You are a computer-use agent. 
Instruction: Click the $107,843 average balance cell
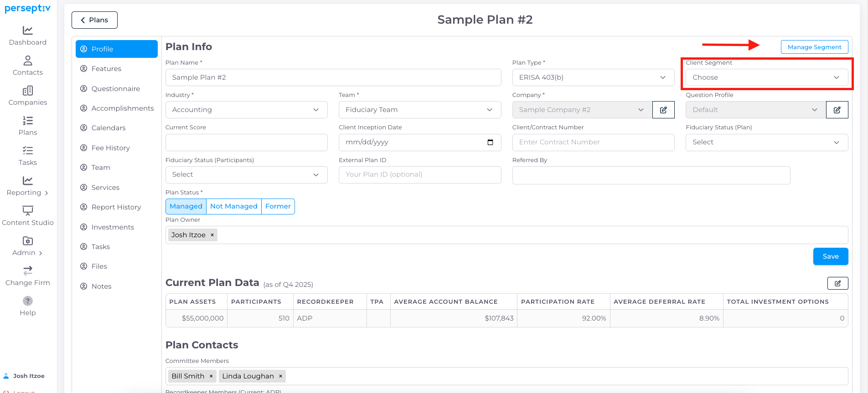[454, 318]
